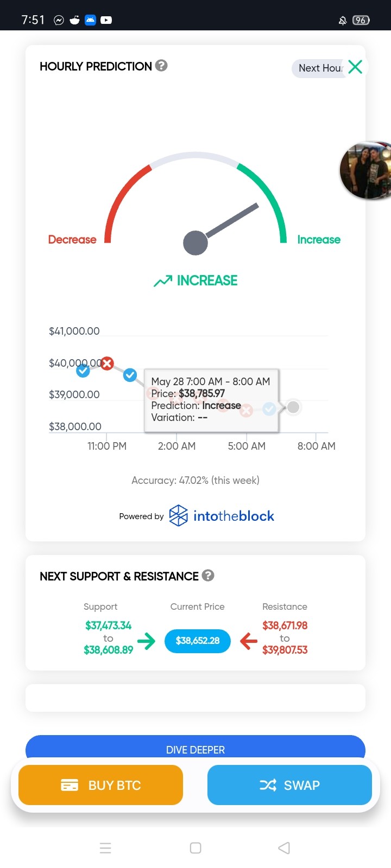The width and height of the screenshot is (391, 868).
Task: Click the intotheblock logo
Action: coord(222,516)
